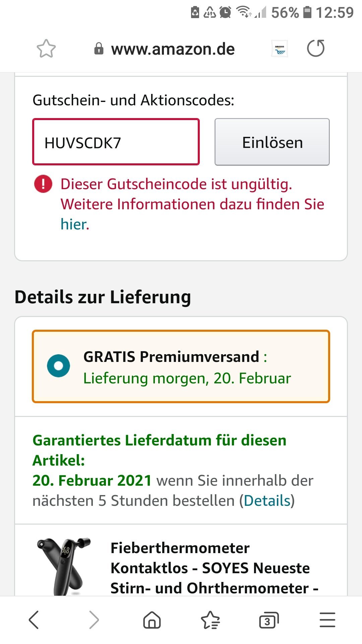The image size is (362, 644).
Task: Open the browser hamburger menu
Action: click(327, 620)
